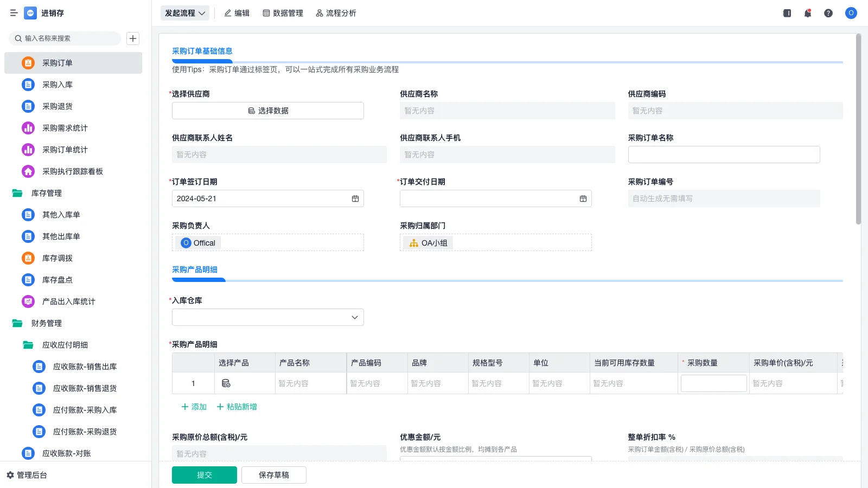This screenshot has width=868, height=488.
Task: Open 应付账款-采购退货 in sidebar
Action: point(85,432)
